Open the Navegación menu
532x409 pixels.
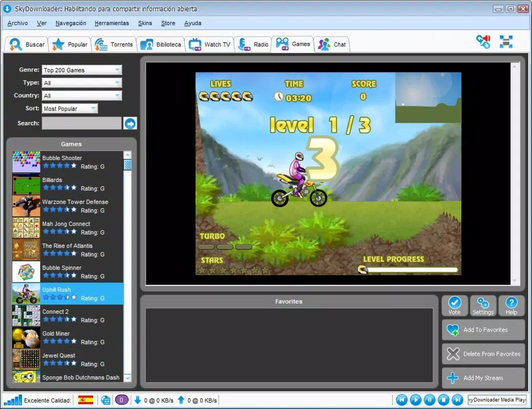coord(71,23)
